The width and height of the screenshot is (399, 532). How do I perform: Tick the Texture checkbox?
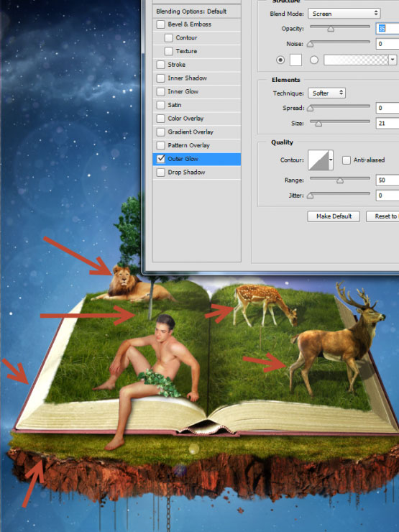pos(169,51)
